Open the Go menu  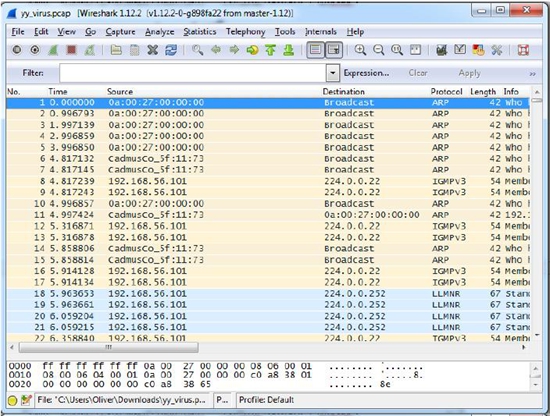(x=90, y=32)
